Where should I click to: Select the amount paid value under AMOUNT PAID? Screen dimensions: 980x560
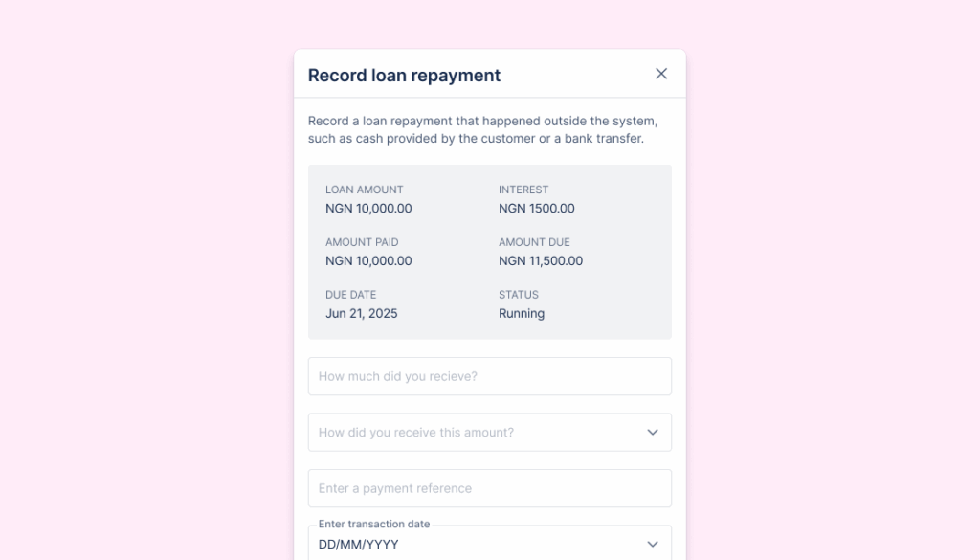click(368, 261)
